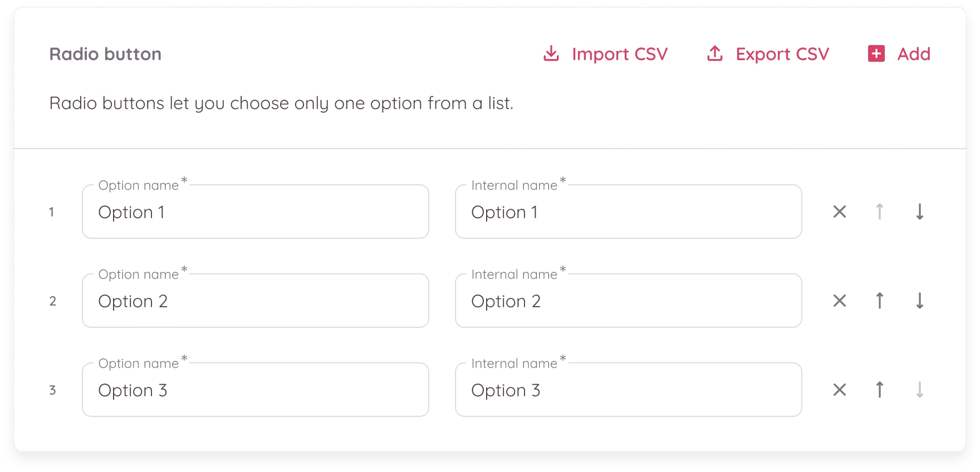Screen dimensions: 980x472
Task: Click the Add plus icon
Action: (x=876, y=53)
